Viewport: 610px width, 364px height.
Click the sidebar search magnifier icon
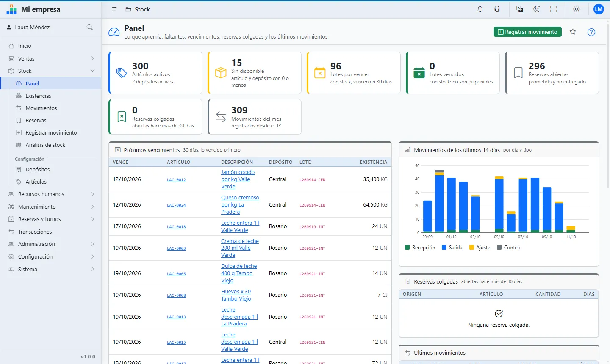click(90, 27)
